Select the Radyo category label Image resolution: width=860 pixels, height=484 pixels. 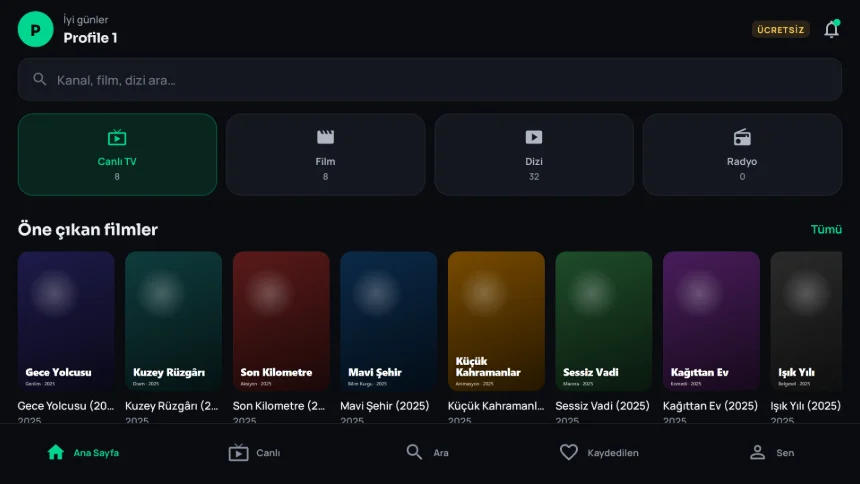tap(742, 161)
